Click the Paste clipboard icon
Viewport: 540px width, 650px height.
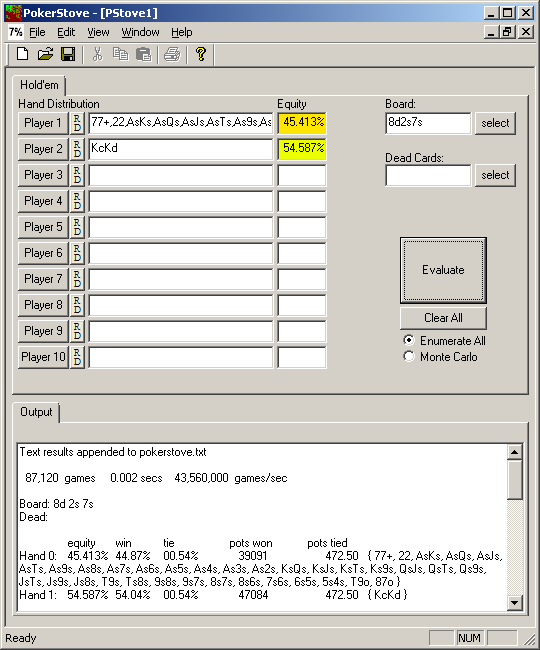coord(144,54)
